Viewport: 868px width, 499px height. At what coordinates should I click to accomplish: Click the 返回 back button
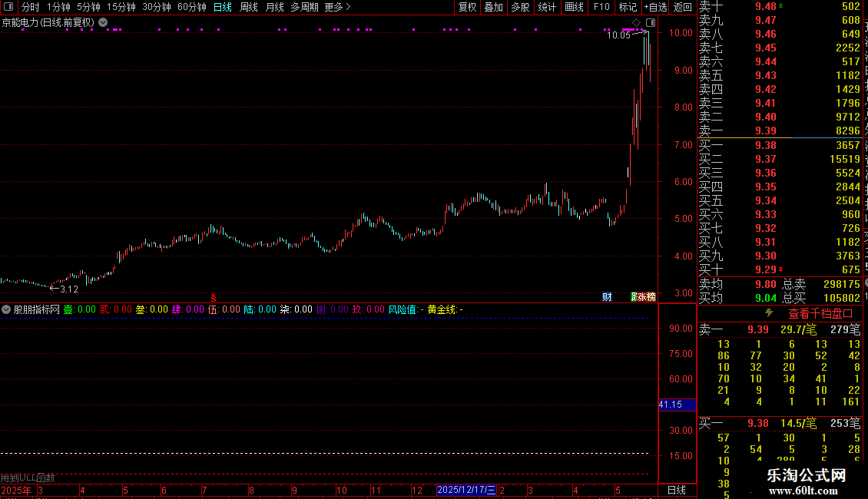[682, 7]
